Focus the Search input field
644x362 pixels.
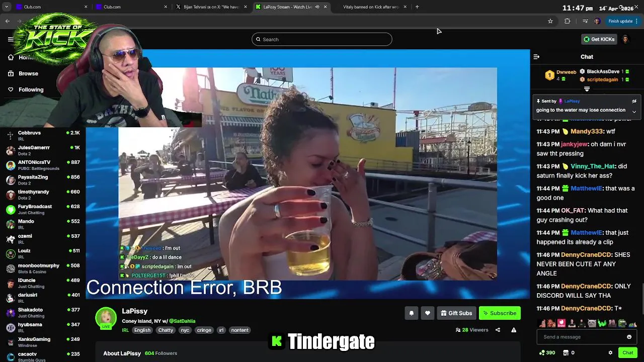322,39
